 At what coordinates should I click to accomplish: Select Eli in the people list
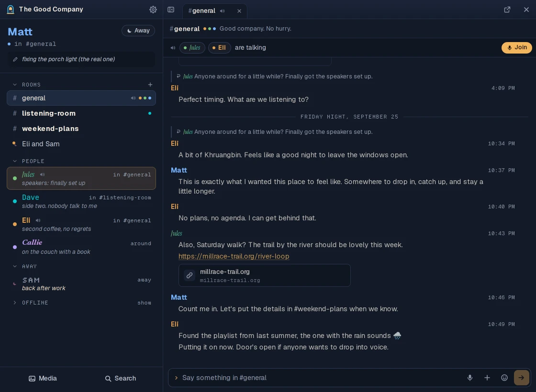81,224
